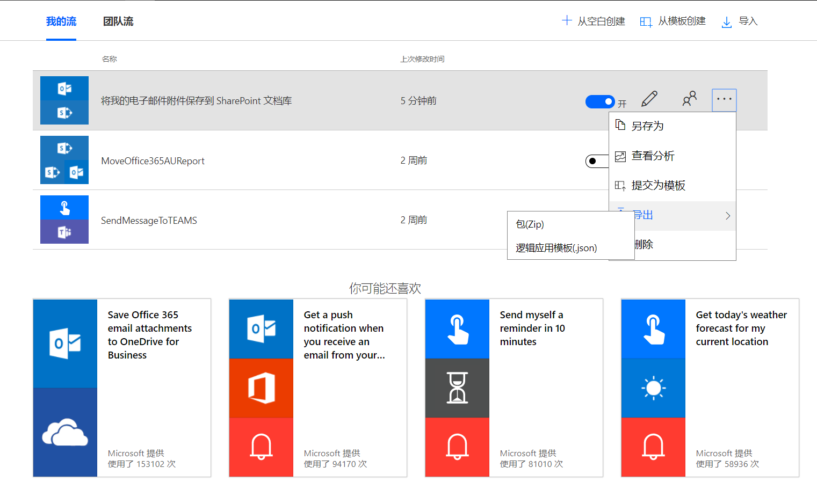Image resolution: width=817 pixels, height=504 pixels.
Task: Select 包(Zip) export option
Action: (x=530, y=224)
